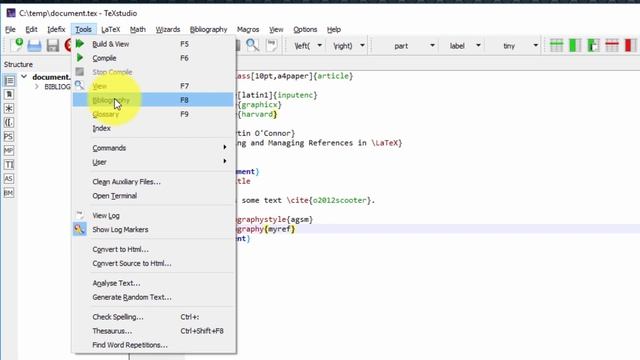Click the green table column insert icon
This screenshot has width=640, height=360.
pos(575,45)
